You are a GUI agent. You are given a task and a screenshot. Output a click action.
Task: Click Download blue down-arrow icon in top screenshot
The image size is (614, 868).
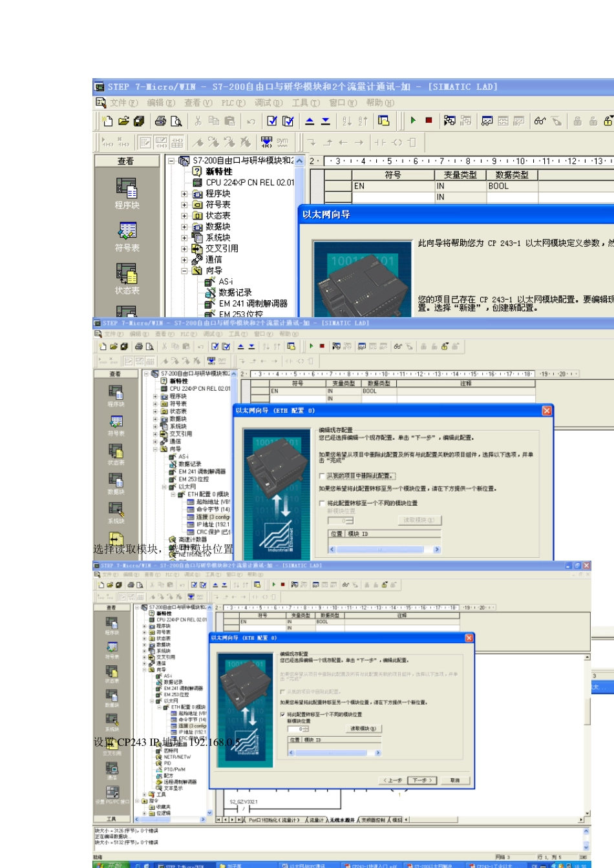326,121
